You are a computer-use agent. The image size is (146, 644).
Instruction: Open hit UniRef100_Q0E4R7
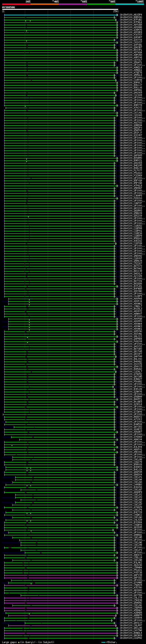131,37
